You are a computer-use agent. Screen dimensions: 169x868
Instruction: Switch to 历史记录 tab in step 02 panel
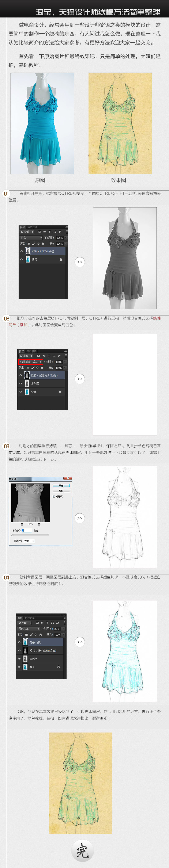coord(31,351)
